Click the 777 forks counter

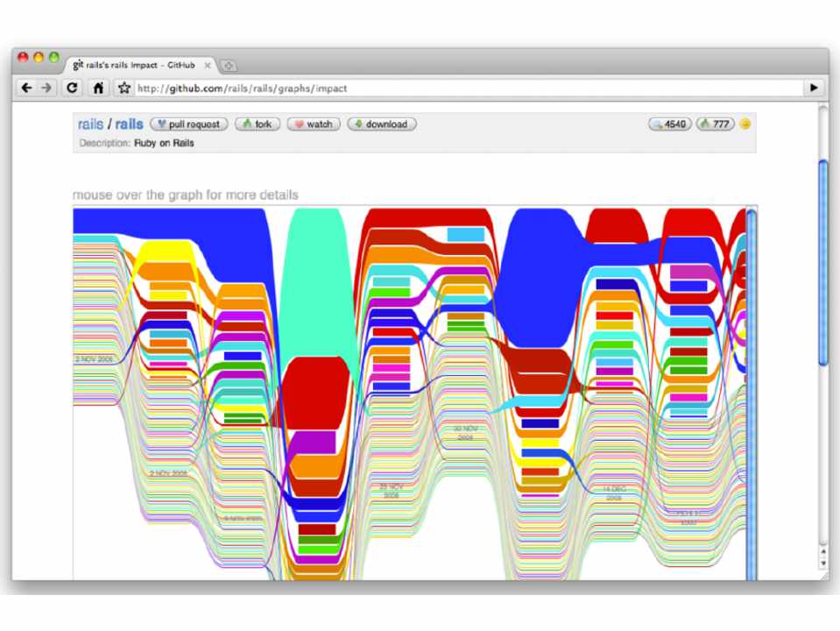click(x=716, y=124)
